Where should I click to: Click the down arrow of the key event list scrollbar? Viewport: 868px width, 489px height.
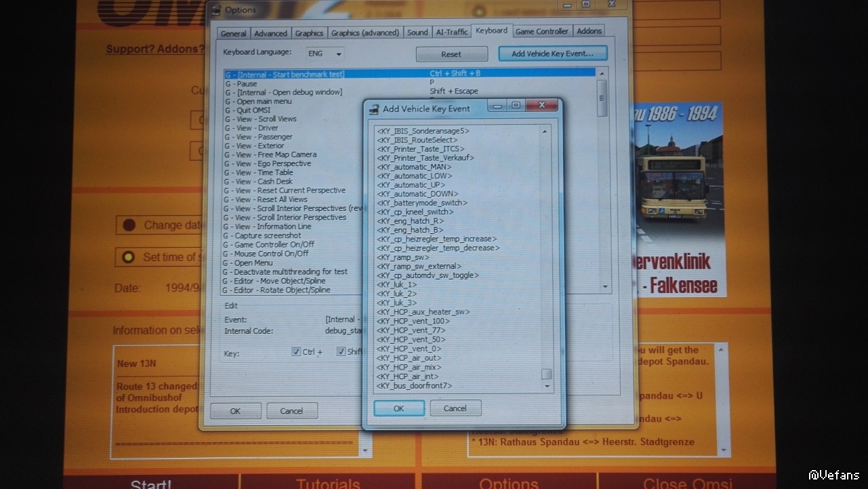point(547,386)
